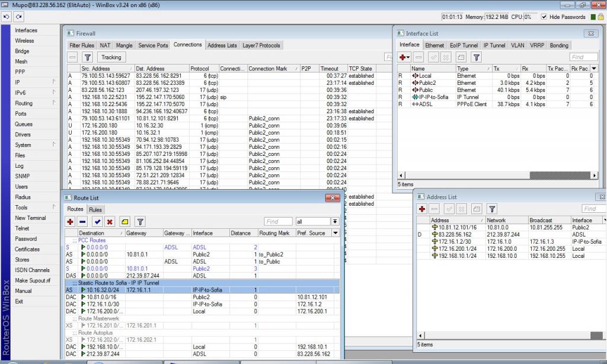
Task: Open the 'all' filter dropdown in Route List
Action: [x=335, y=222]
